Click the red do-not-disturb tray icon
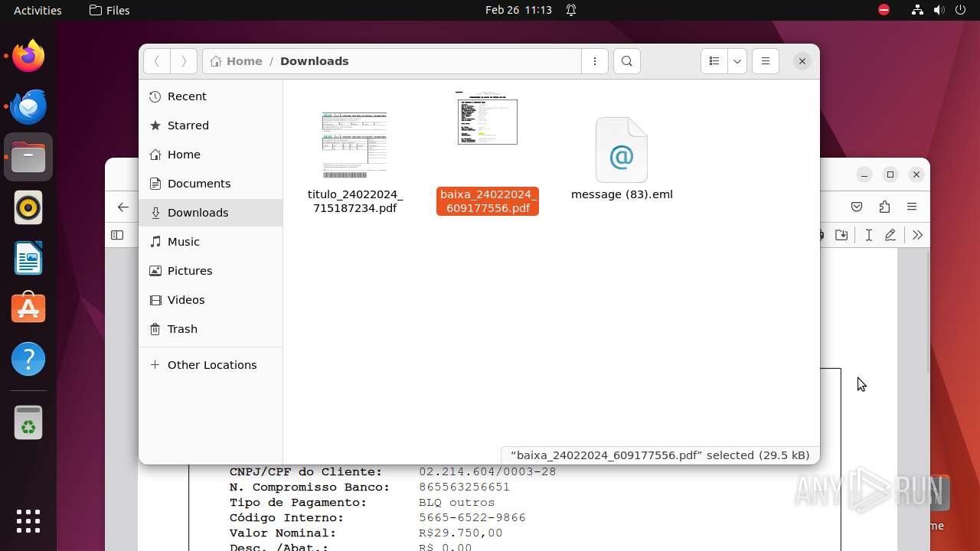The height and width of the screenshot is (551, 980). (884, 10)
